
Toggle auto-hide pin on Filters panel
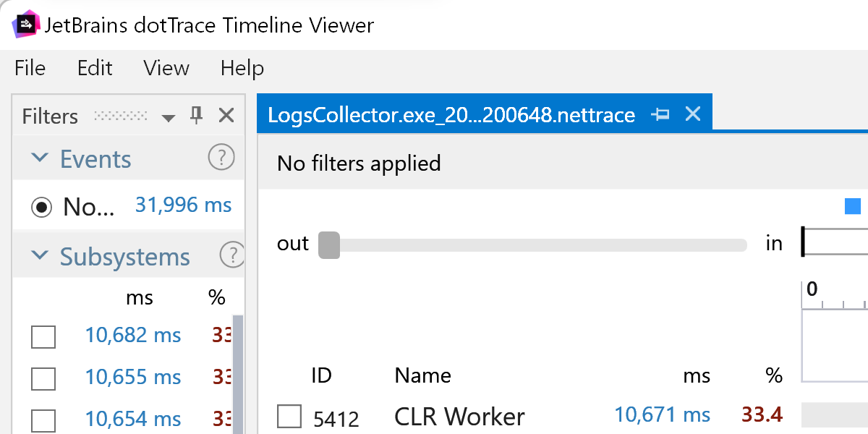(x=196, y=116)
